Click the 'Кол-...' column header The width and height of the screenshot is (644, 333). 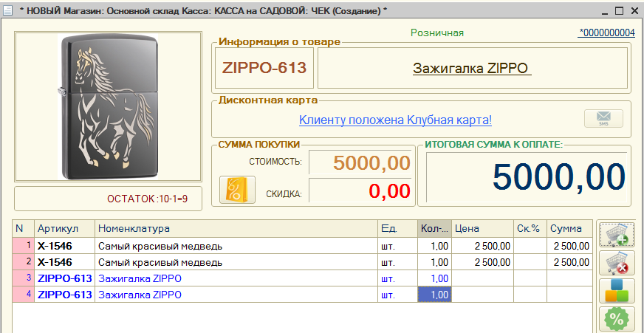click(x=435, y=229)
